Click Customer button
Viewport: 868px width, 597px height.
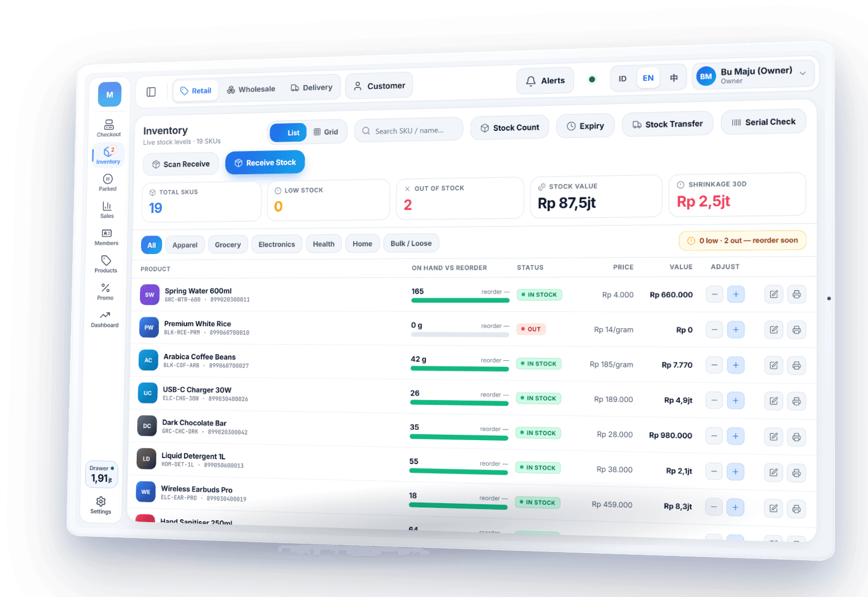click(379, 86)
